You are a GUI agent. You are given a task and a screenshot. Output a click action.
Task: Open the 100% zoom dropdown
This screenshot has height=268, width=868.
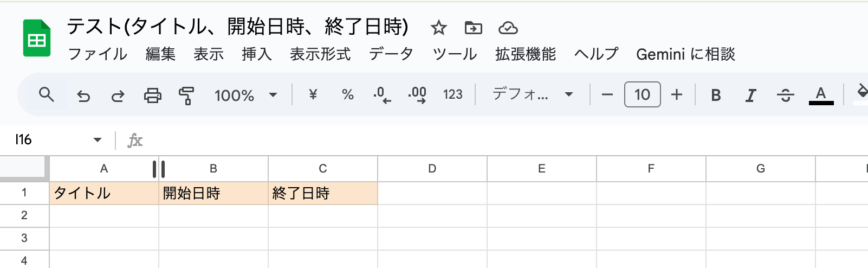point(245,95)
